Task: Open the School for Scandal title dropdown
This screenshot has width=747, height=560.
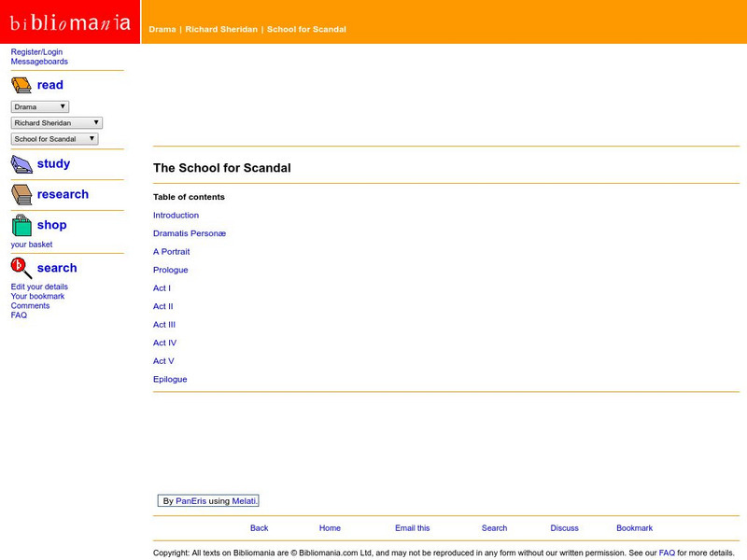Action: pos(54,139)
